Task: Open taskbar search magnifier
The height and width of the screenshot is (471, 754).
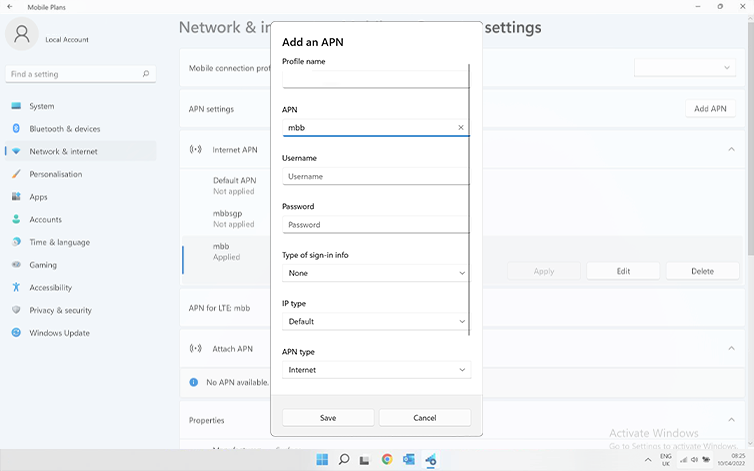Action: [344, 460]
